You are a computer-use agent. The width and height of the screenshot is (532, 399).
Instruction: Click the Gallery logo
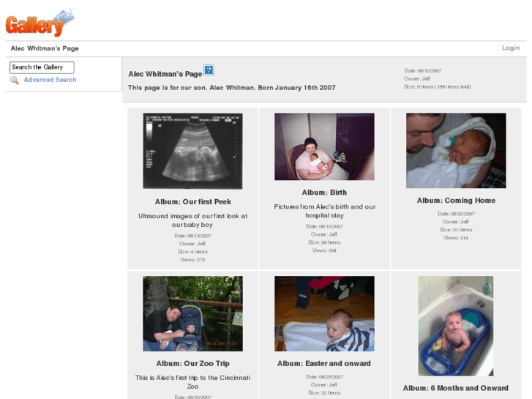coord(40,23)
